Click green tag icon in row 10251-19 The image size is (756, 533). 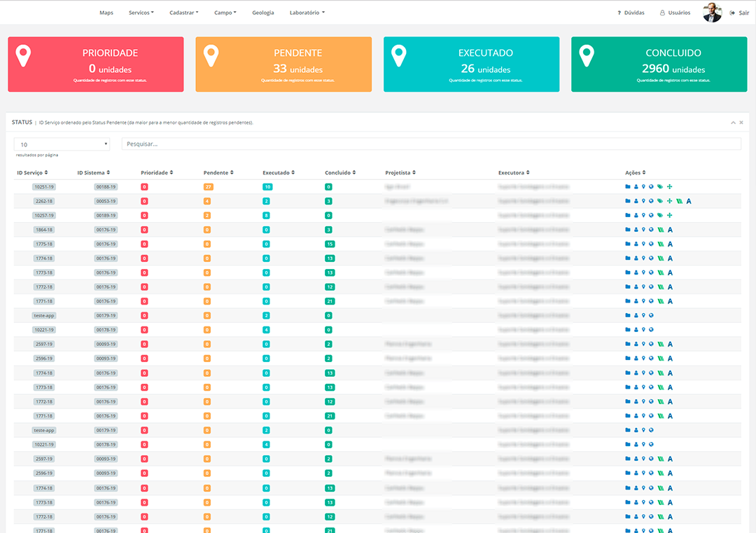[660, 187]
